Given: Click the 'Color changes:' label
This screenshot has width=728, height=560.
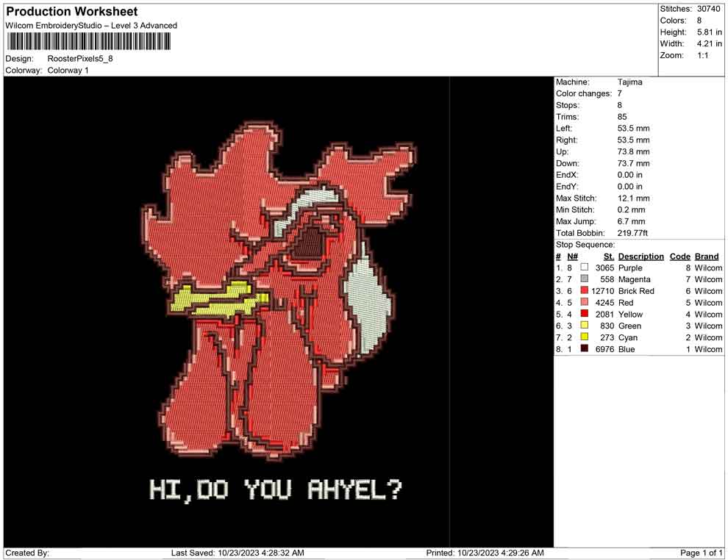Looking at the screenshot, I should 584,94.
